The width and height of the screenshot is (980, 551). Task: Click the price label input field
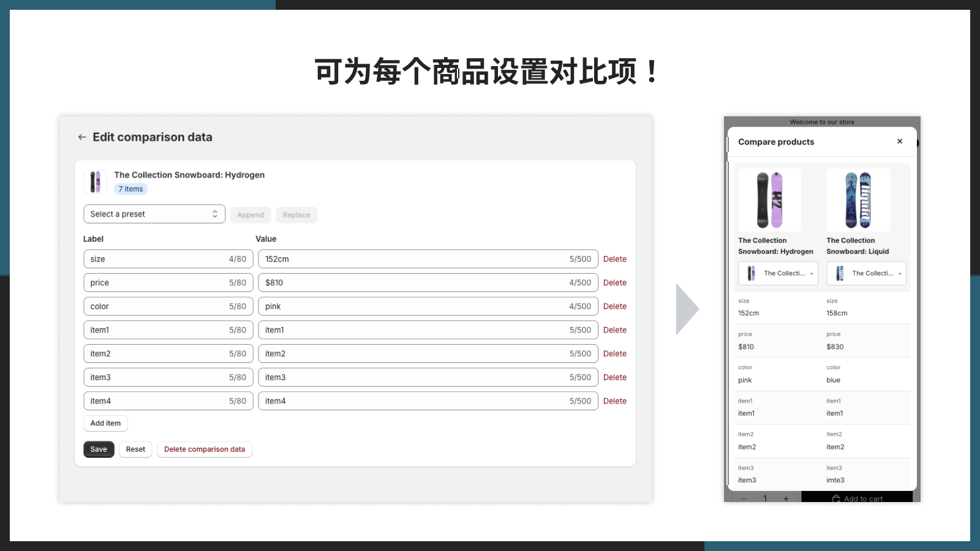(168, 283)
